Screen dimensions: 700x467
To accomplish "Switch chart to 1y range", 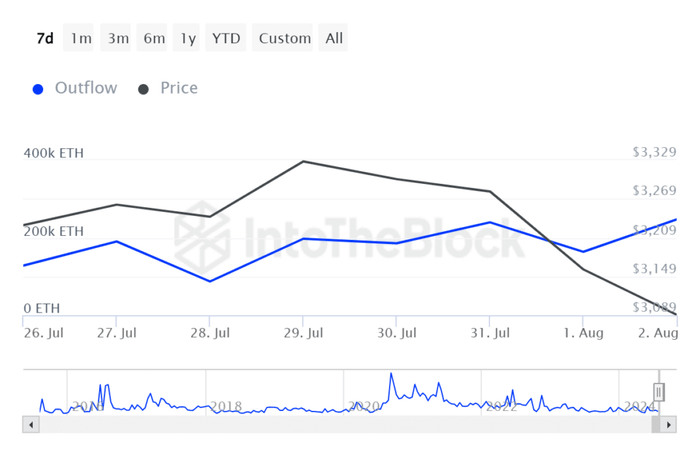I will [x=188, y=38].
